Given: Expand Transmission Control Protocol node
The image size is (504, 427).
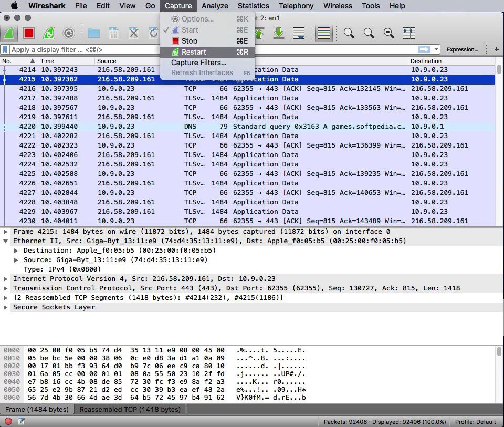Looking at the screenshot, I should tap(5, 288).
